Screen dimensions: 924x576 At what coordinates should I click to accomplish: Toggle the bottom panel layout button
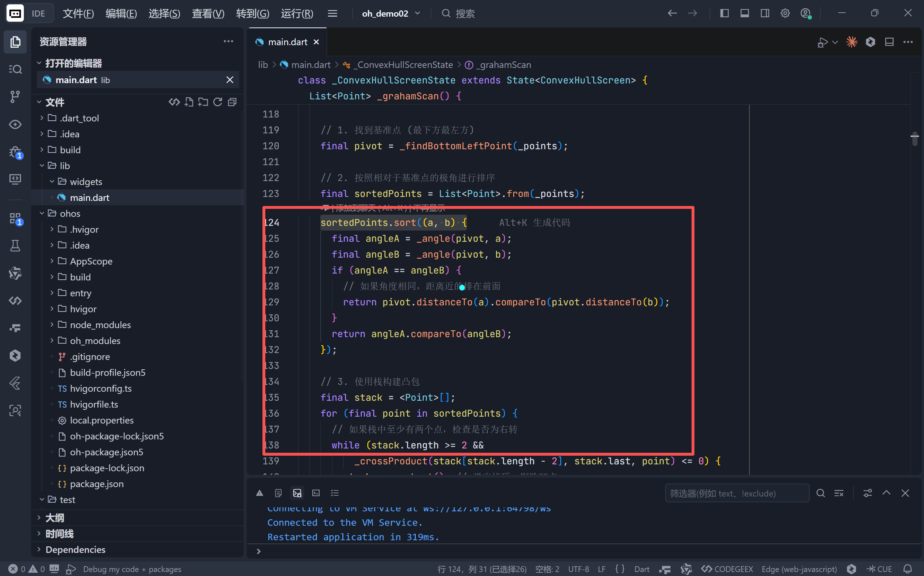[x=745, y=13]
